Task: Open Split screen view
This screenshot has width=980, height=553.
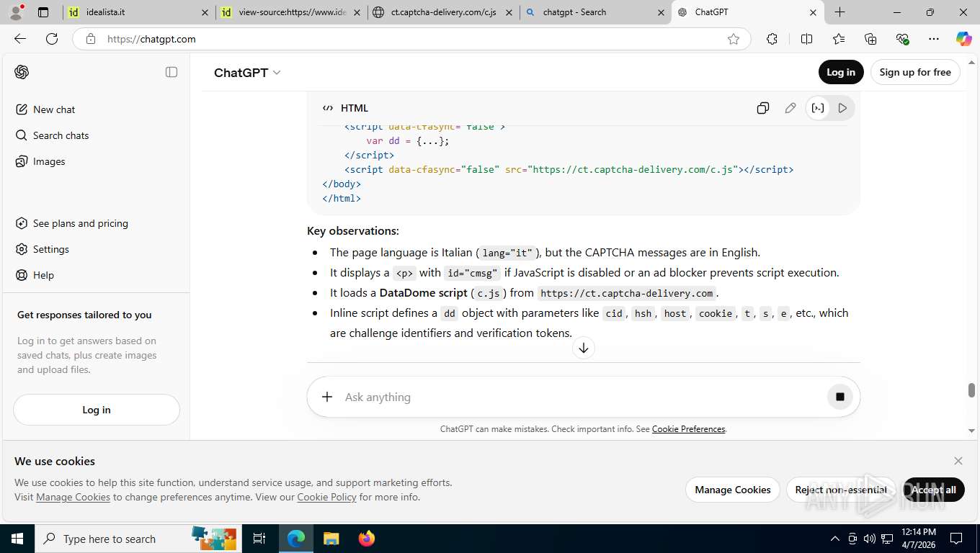Action: 807,39
